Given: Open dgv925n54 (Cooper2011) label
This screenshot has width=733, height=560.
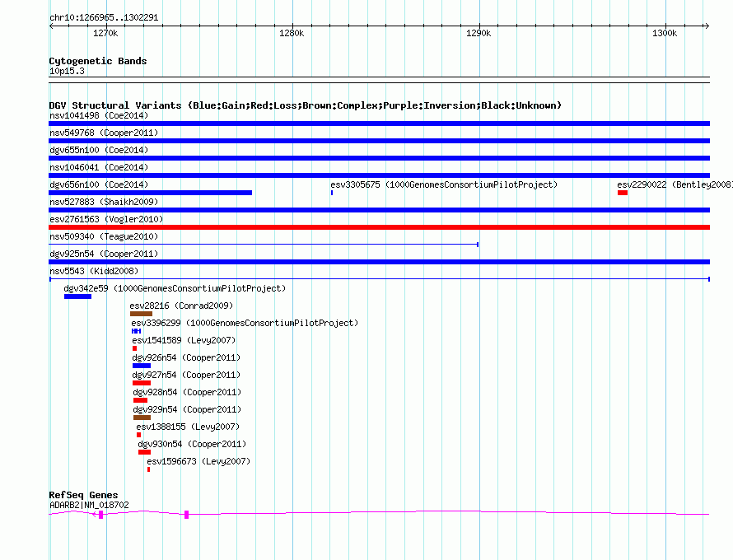Looking at the screenshot, I should click(x=104, y=254).
